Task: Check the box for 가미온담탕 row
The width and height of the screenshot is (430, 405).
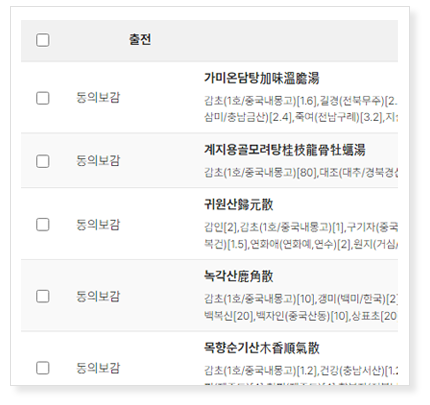Action: [x=43, y=98]
